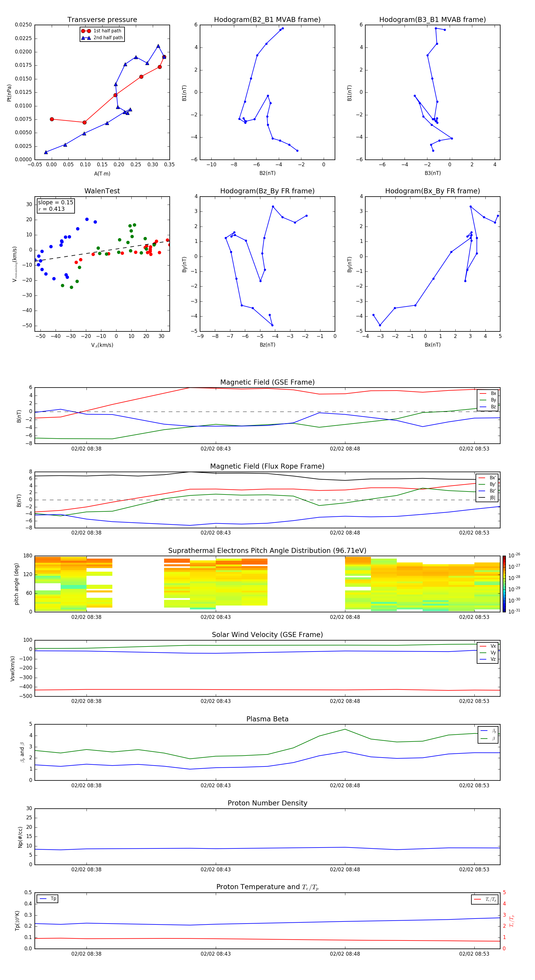Image resolution: width=535 pixels, height=980 pixels.
Task: Click the "Vsw(km/s)" axis label
Action: click(12, 668)
